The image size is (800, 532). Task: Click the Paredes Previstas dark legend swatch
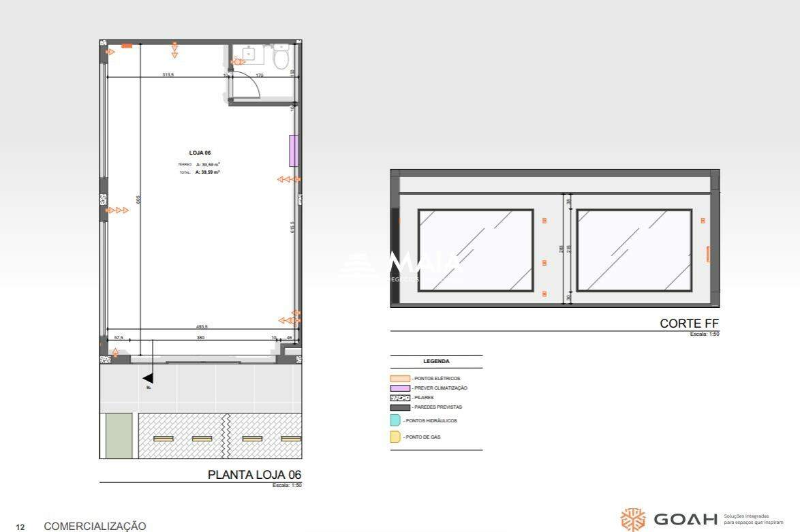coord(400,407)
